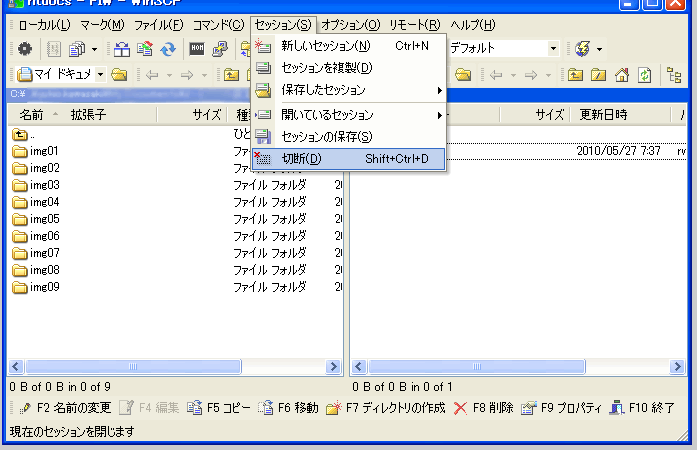Click F5 コピー button

coord(218,408)
